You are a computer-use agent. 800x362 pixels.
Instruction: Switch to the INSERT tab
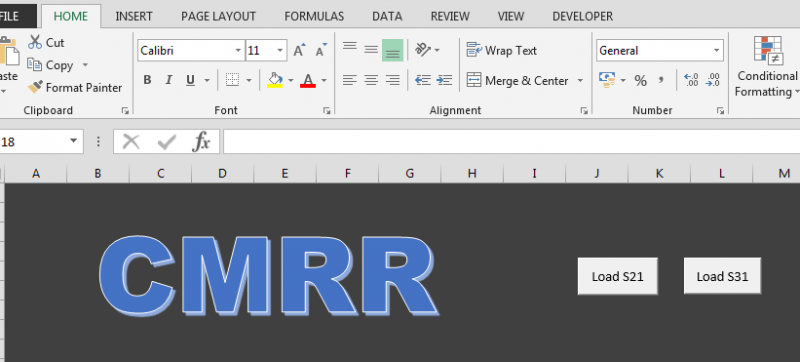click(x=134, y=16)
